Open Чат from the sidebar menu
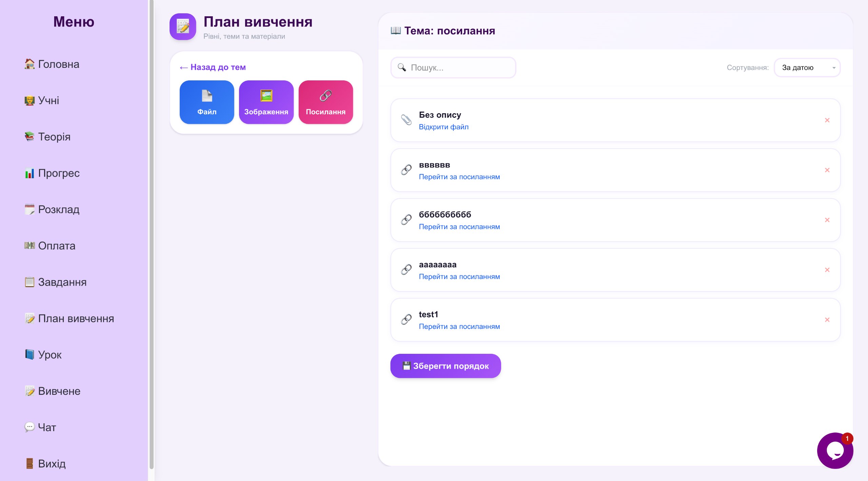The width and height of the screenshot is (868, 481). click(40, 427)
